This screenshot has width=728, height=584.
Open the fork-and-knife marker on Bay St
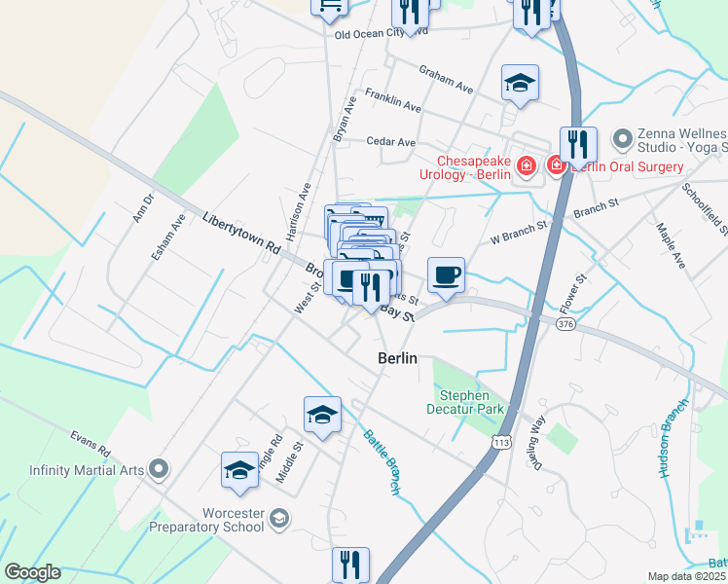tap(371, 290)
